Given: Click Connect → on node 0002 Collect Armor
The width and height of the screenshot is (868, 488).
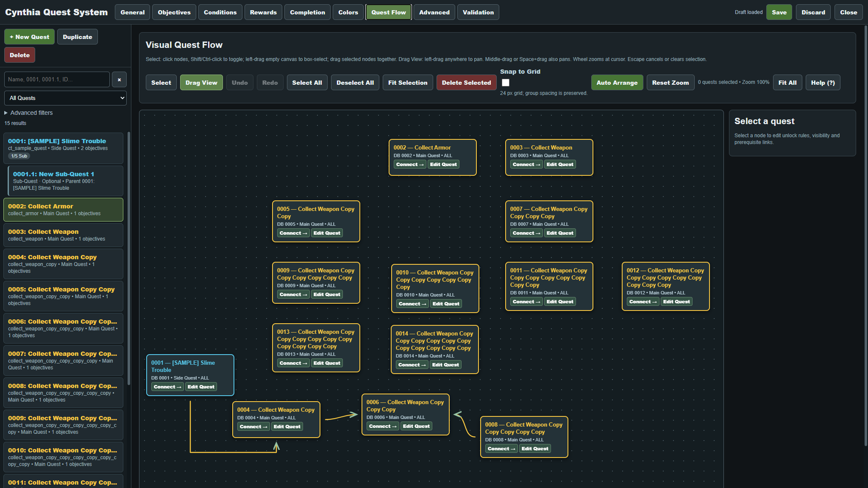Looking at the screenshot, I should (410, 164).
